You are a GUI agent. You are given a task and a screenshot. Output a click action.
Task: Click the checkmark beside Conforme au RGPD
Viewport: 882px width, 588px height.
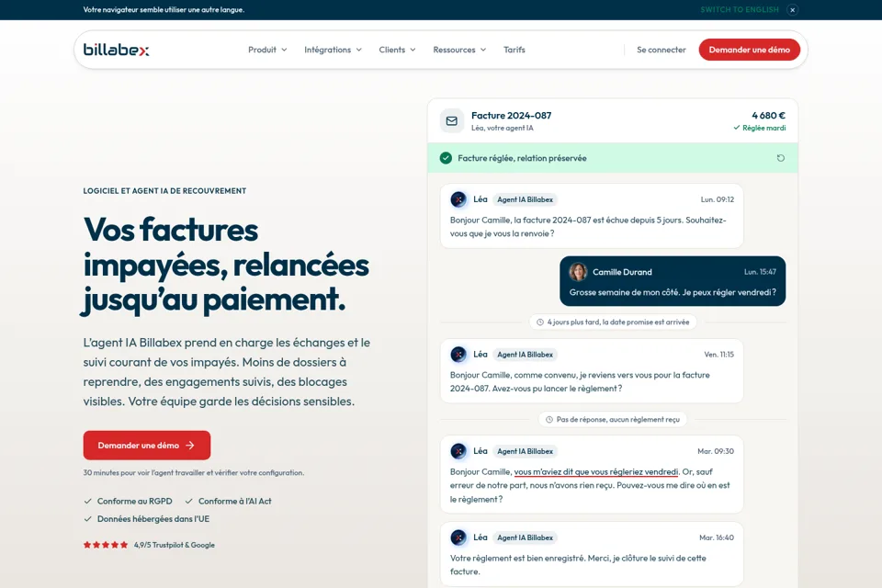coord(88,501)
